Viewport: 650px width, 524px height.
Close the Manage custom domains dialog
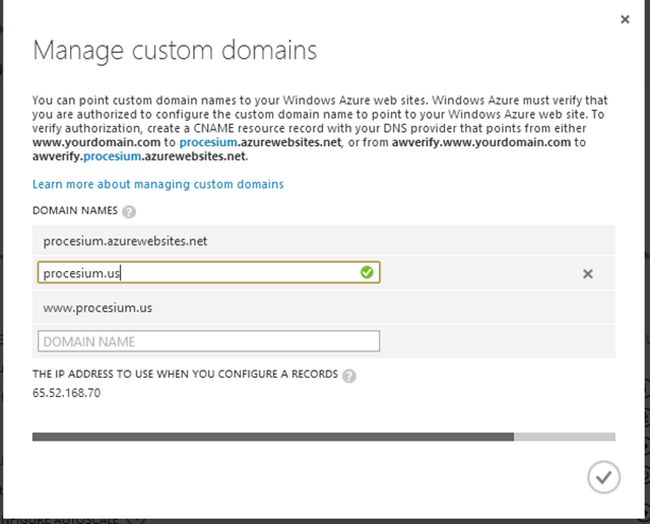(x=625, y=19)
